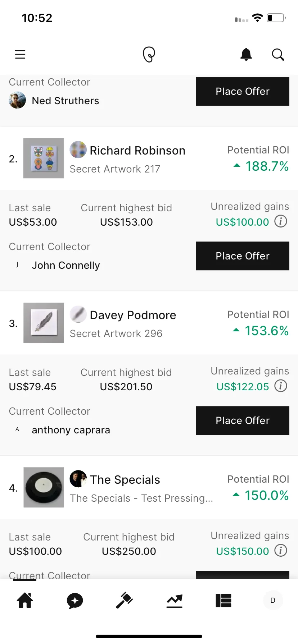Open the search magnifier
The width and height of the screenshot is (298, 644).
(x=278, y=55)
